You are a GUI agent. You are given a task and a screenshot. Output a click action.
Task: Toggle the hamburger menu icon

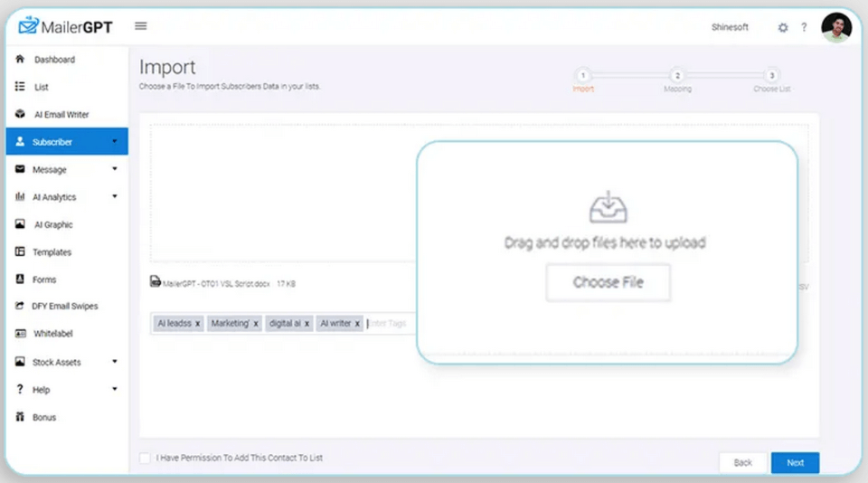click(x=141, y=26)
